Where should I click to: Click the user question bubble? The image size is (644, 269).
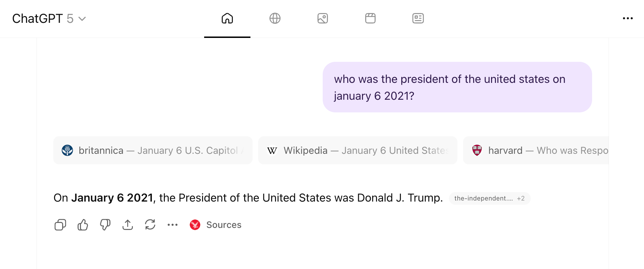[457, 87]
